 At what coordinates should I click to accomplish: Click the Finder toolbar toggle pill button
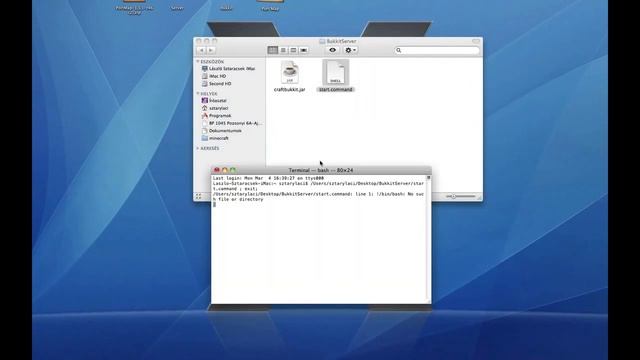point(476,41)
